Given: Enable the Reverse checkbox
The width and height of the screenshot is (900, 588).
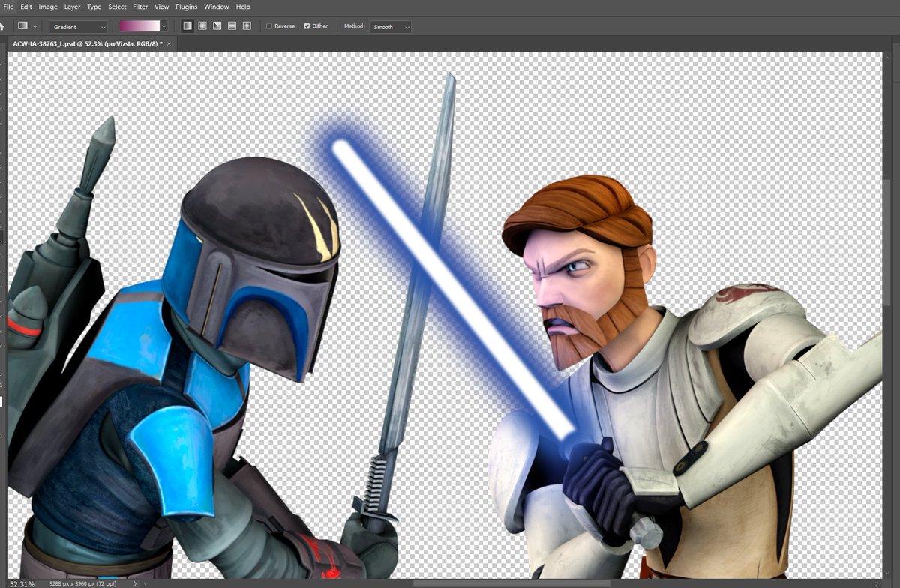Looking at the screenshot, I should point(269,26).
